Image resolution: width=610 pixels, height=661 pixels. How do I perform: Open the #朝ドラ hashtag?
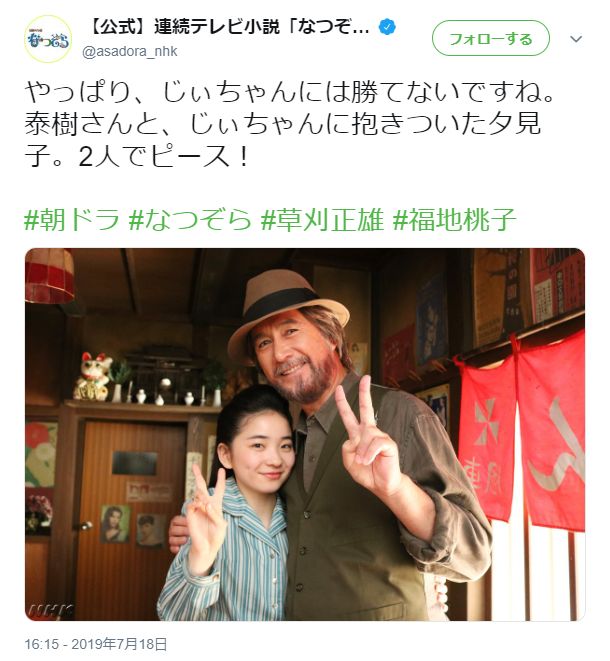point(72,220)
